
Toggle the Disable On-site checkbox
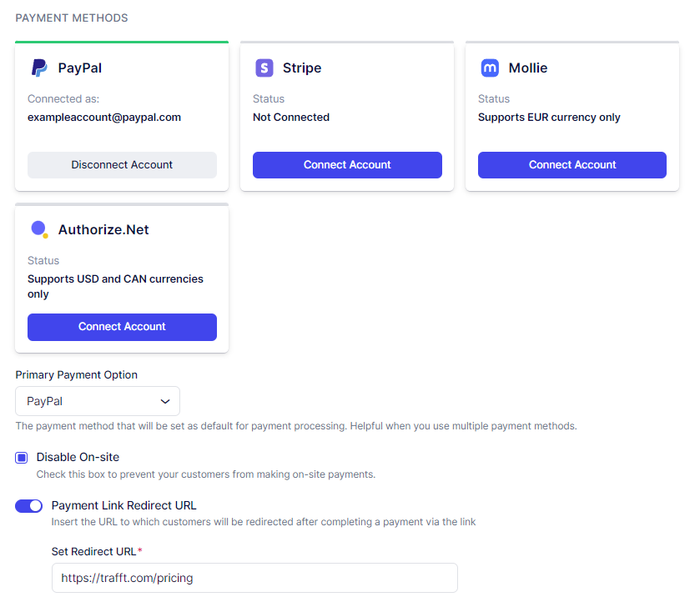22,458
